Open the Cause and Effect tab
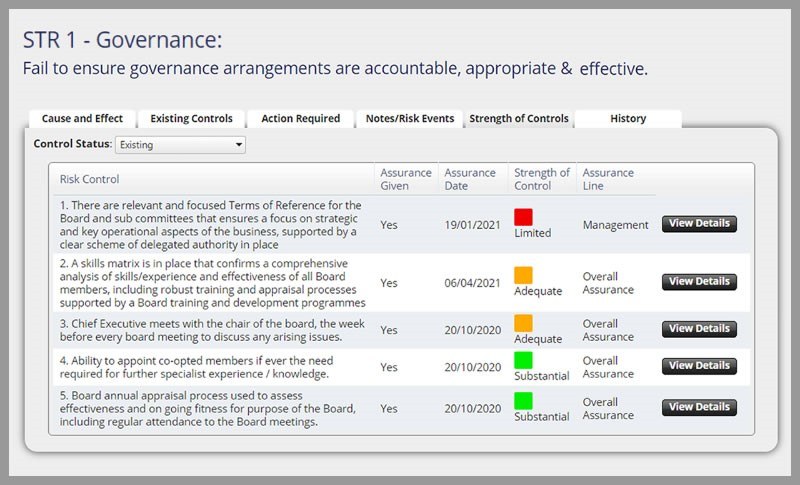The image size is (800, 485). [x=82, y=118]
